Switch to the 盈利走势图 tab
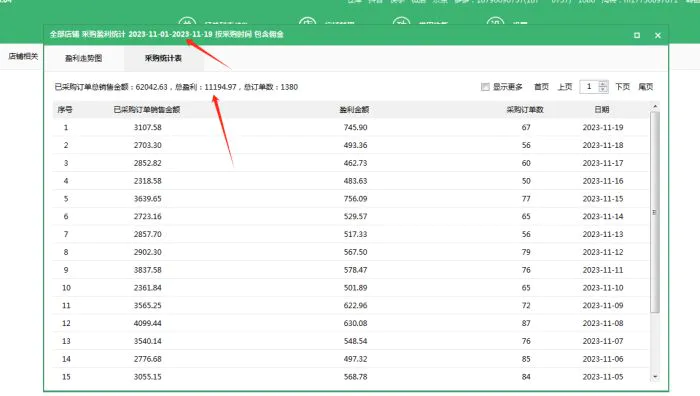 83,58
